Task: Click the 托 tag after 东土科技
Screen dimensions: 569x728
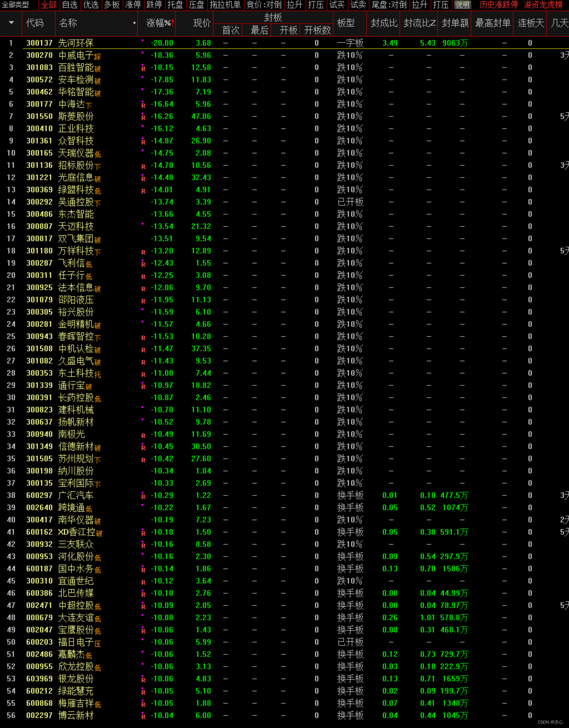Action: 97,374
